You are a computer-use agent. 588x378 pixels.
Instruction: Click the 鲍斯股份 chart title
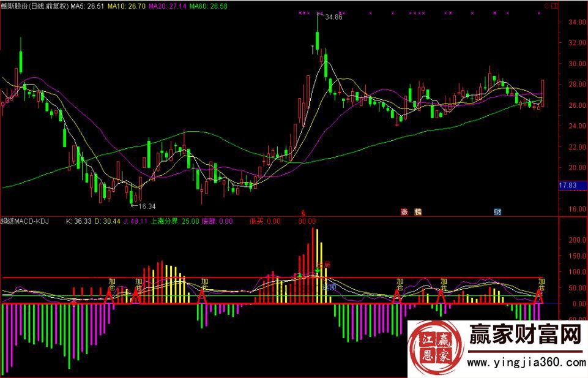(34, 6)
